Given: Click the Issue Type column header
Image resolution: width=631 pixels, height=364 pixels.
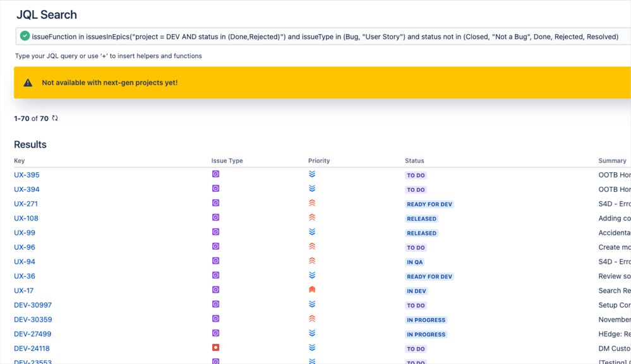Looking at the screenshot, I should coord(227,161).
